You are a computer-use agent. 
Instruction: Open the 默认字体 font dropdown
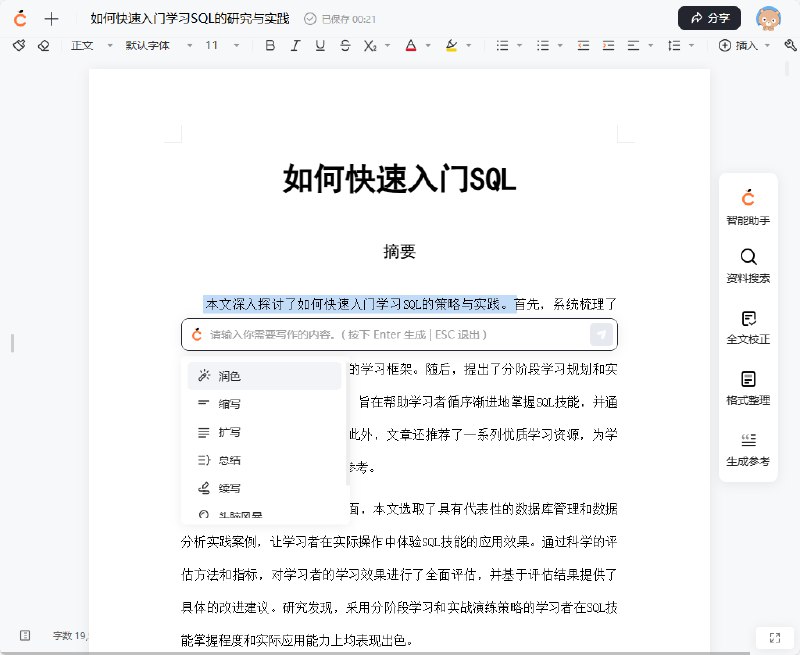pyautogui.click(x=148, y=45)
